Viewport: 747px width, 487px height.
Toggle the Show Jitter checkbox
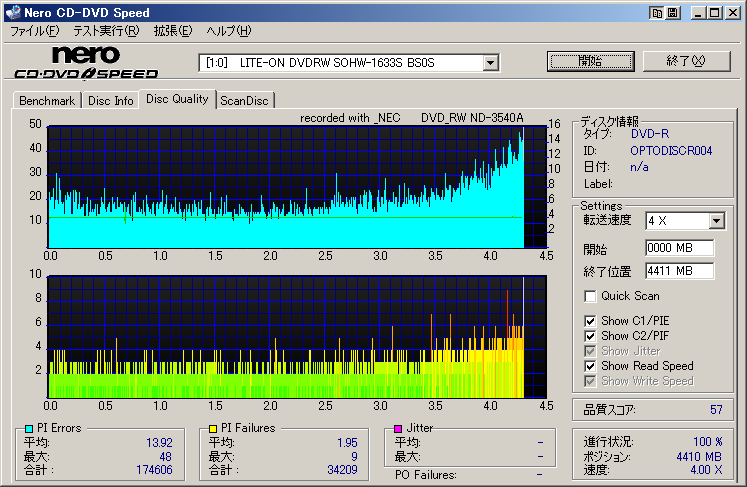click(x=590, y=351)
